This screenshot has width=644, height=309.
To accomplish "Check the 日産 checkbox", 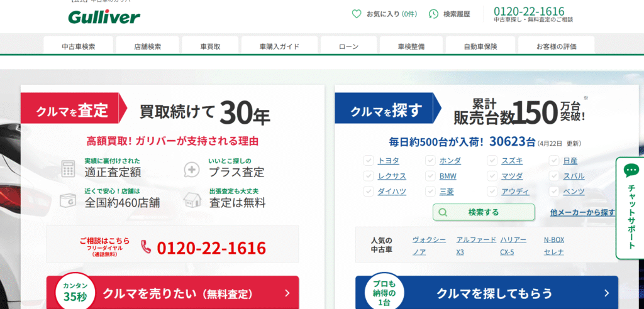I will click(x=554, y=160).
